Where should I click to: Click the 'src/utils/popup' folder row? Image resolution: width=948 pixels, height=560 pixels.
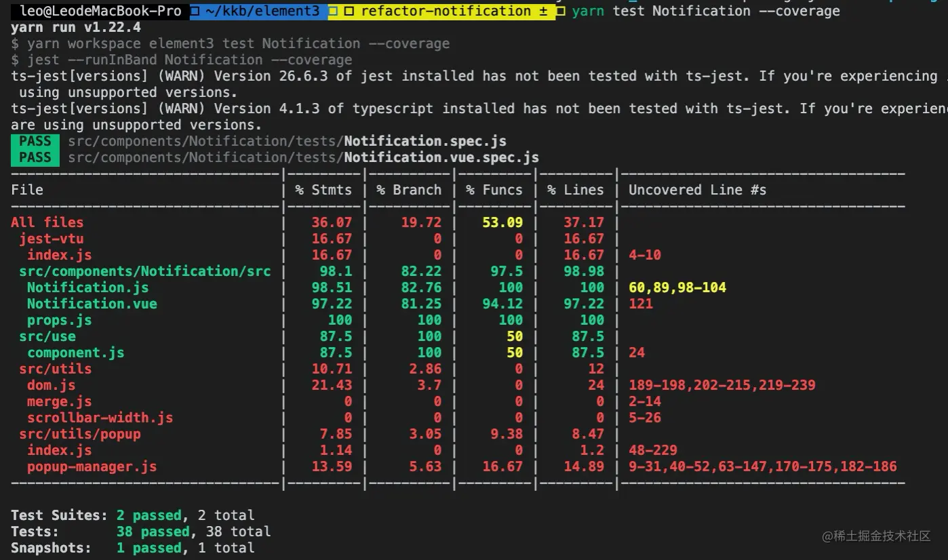80,434
